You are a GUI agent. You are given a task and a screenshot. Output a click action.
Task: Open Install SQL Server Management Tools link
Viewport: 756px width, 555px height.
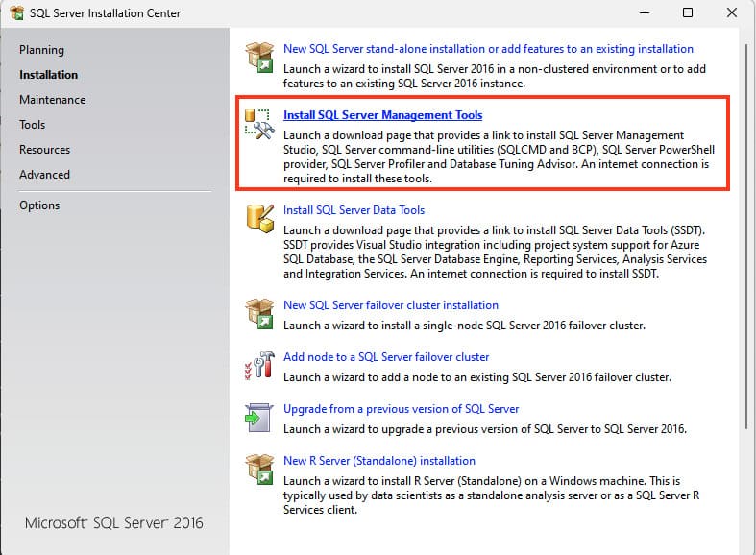point(382,115)
